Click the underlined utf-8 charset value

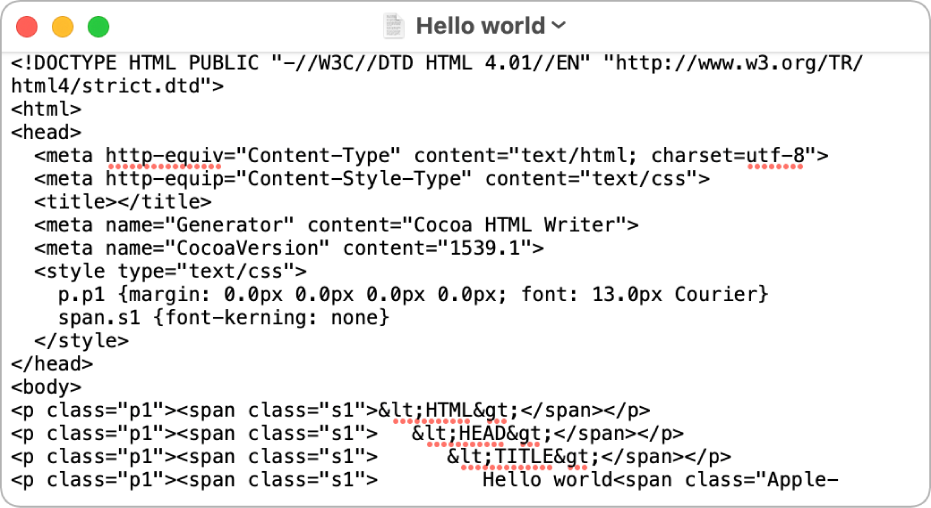pyautogui.click(x=775, y=156)
